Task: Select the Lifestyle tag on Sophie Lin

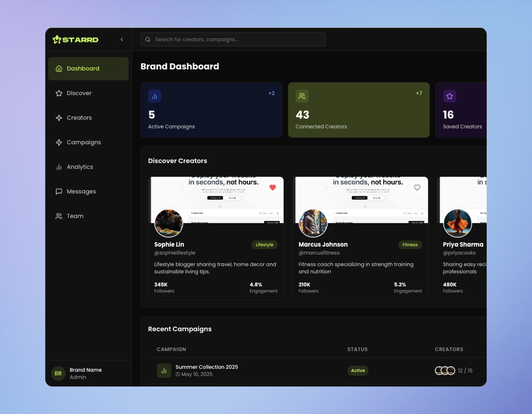Action: [264, 245]
